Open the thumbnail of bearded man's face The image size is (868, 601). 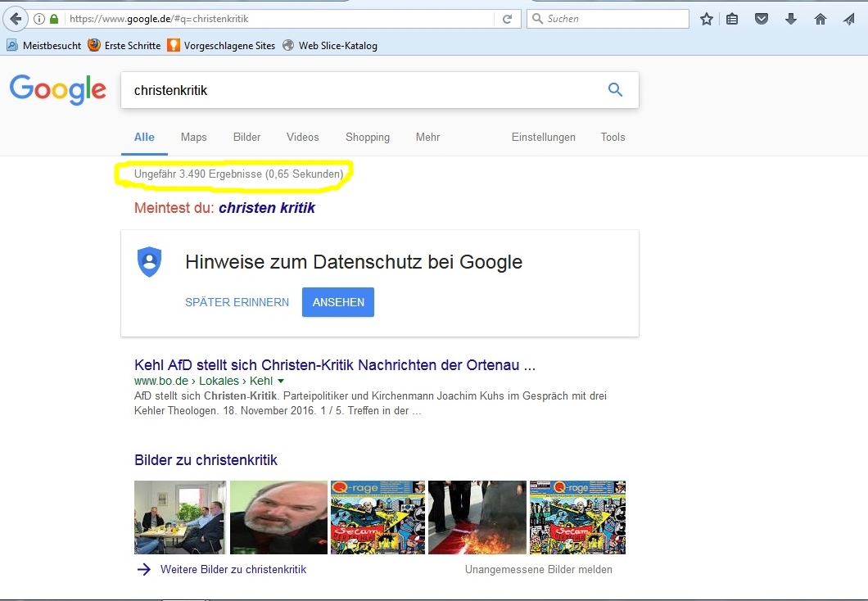click(x=278, y=517)
